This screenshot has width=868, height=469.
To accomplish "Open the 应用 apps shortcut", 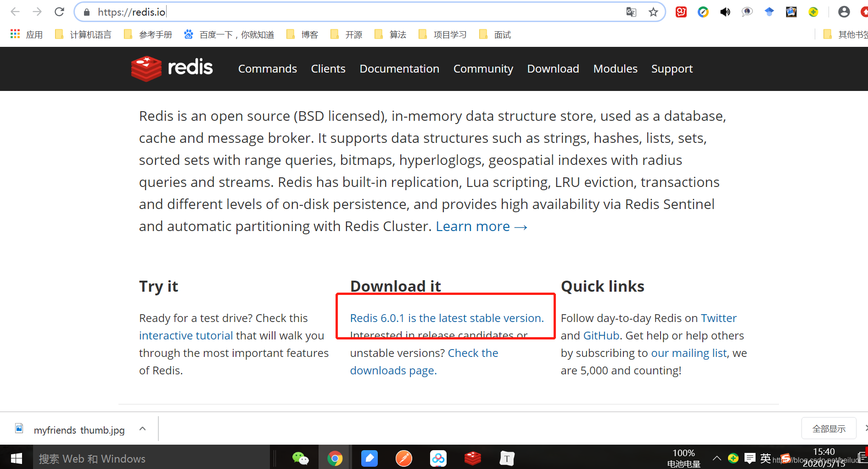I will click(27, 34).
